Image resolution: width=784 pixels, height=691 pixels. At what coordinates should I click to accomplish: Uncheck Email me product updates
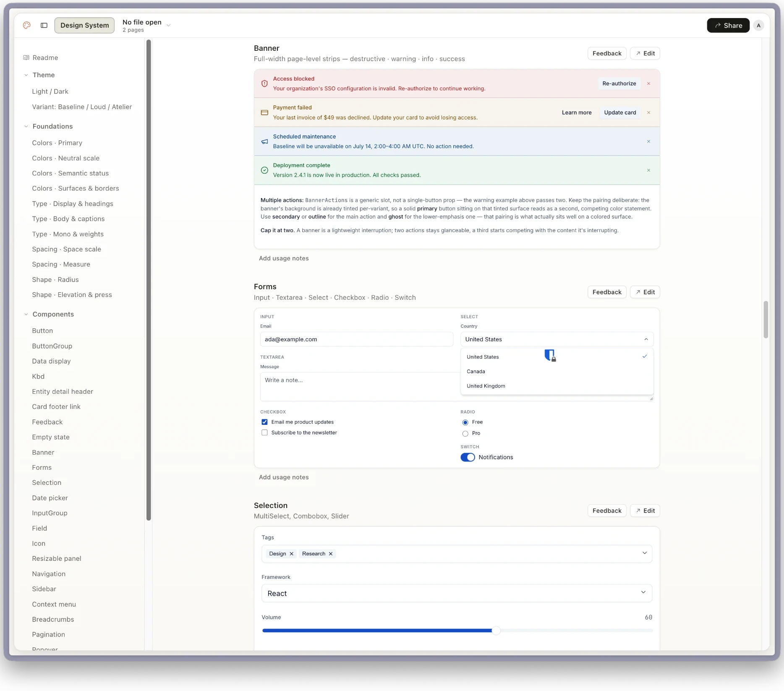[264, 422]
